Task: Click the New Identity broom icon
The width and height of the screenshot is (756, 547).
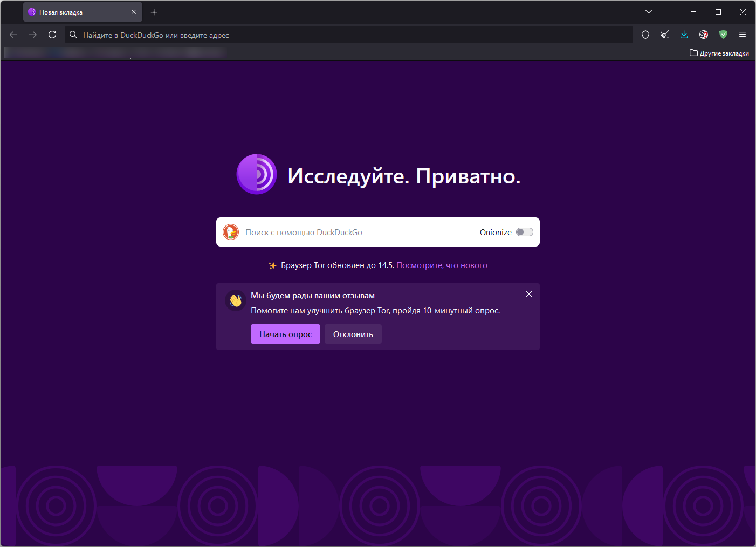Action: click(665, 35)
